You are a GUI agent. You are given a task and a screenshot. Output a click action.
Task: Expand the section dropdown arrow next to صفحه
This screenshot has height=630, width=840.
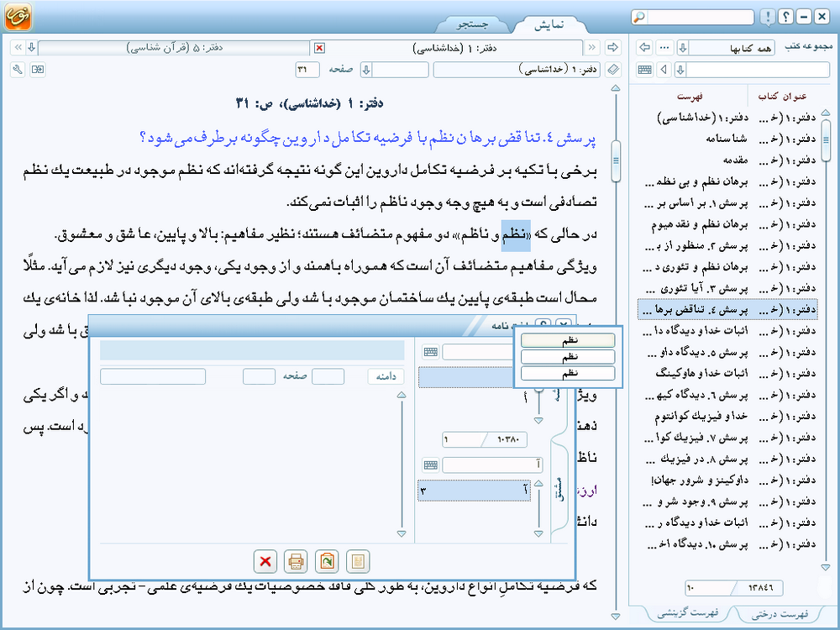(x=366, y=70)
